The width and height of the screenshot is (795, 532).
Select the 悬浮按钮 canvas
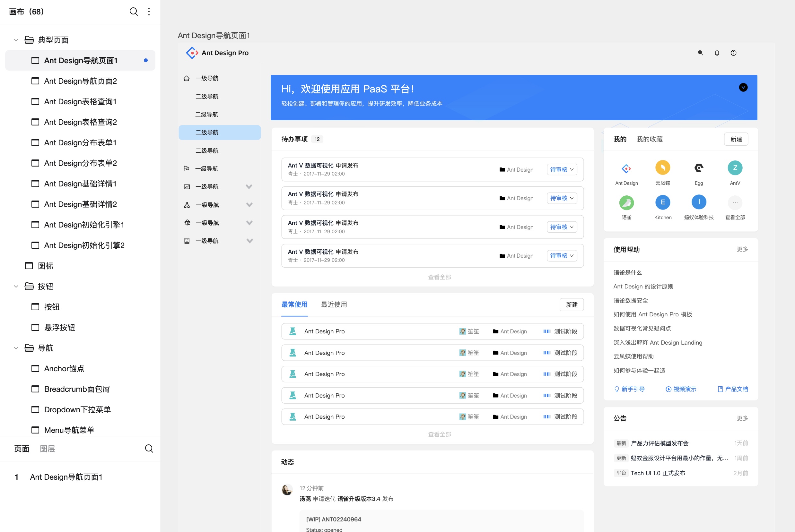(x=80, y=327)
